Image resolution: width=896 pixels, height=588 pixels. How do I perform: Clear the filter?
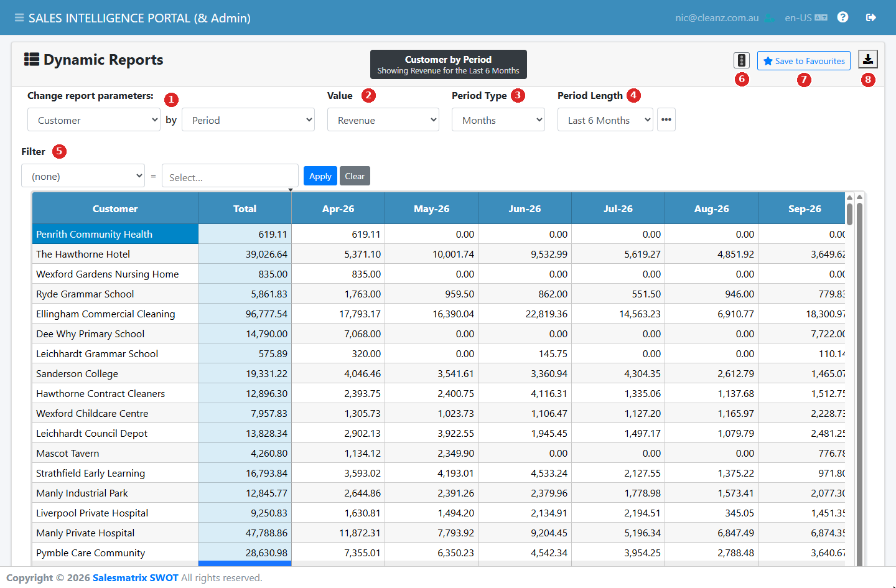click(355, 175)
